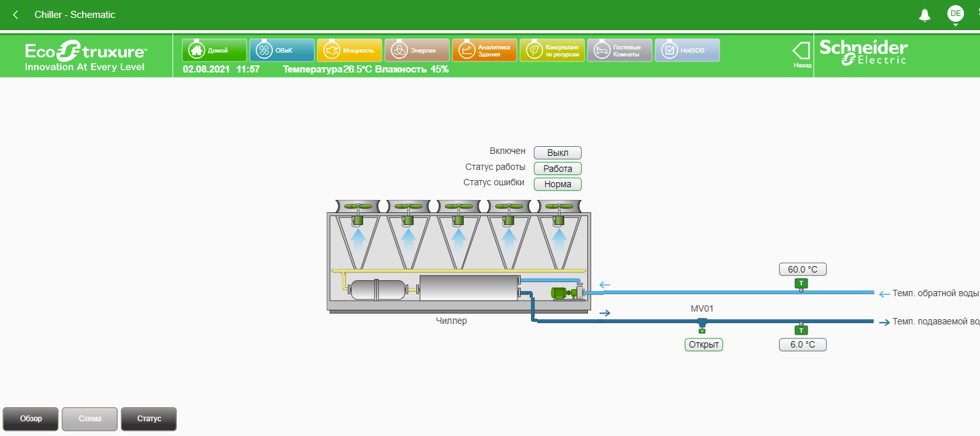Toggle the Включен Выкл switch
The height and width of the screenshot is (436, 980).
pyautogui.click(x=558, y=153)
